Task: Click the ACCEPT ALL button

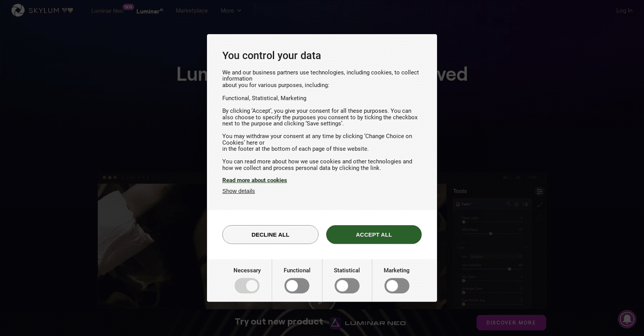Action: pyautogui.click(x=374, y=234)
